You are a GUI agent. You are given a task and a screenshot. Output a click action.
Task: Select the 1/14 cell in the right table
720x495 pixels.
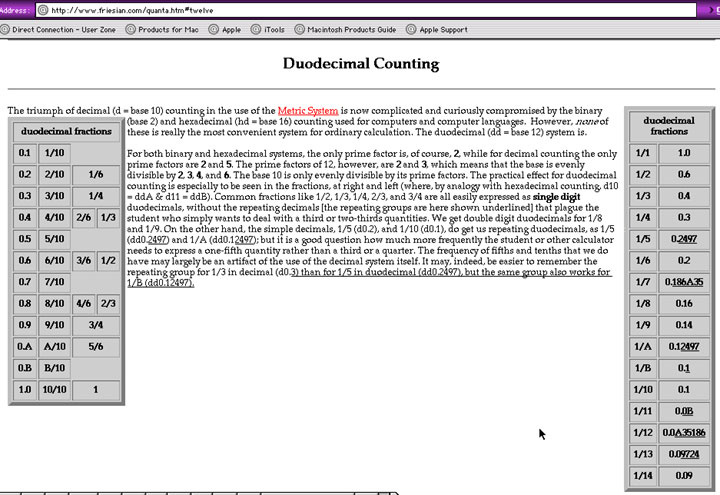point(643,477)
